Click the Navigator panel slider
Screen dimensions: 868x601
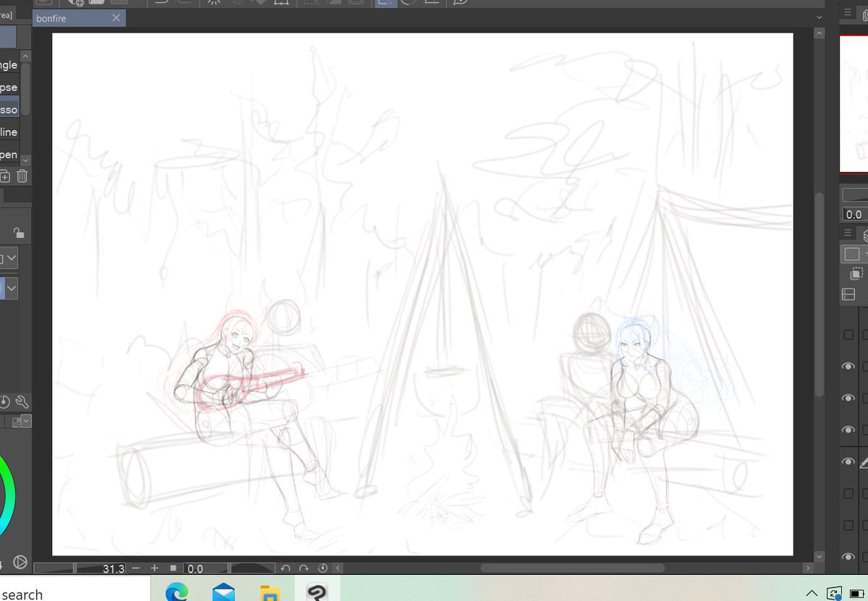pos(856,194)
